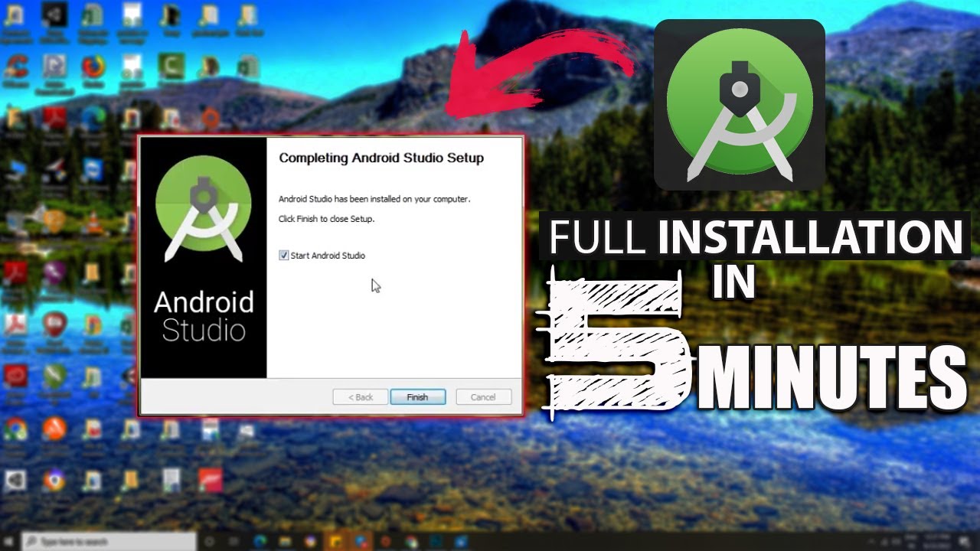Uncheck the Start Android Studio checkbox
The width and height of the screenshot is (980, 551).
click(x=284, y=256)
